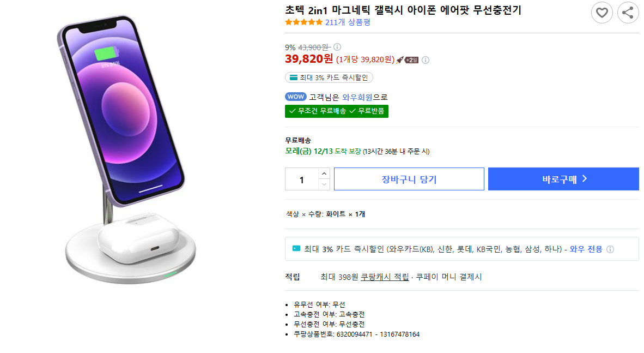Open the 쿠팡캐시 적립 link
This screenshot has width=644, height=353.
tap(385, 277)
